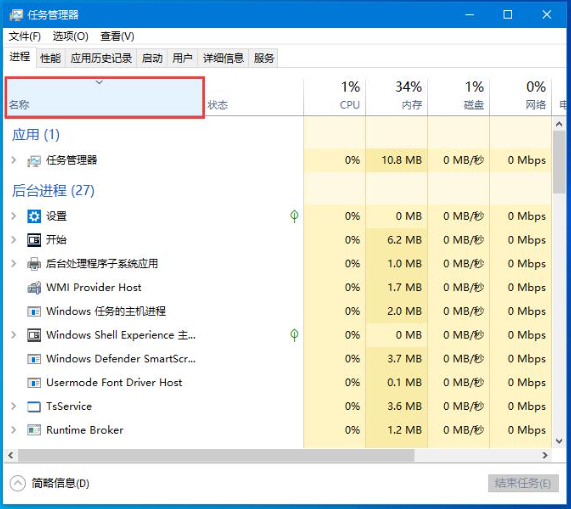Viewport: 571px width, 509px height.
Task: Sort processes by 内存 column header
Action: [x=397, y=96]
